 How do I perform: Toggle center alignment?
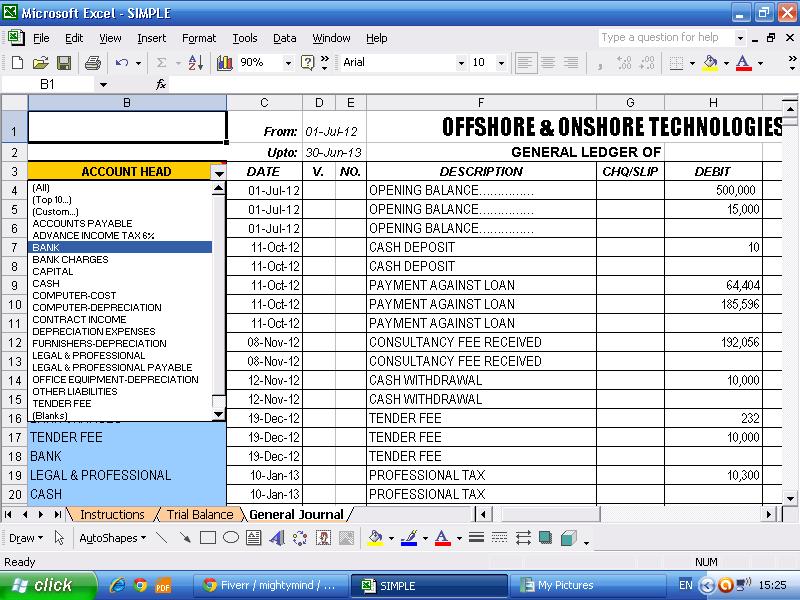click(x=547, y=62)
